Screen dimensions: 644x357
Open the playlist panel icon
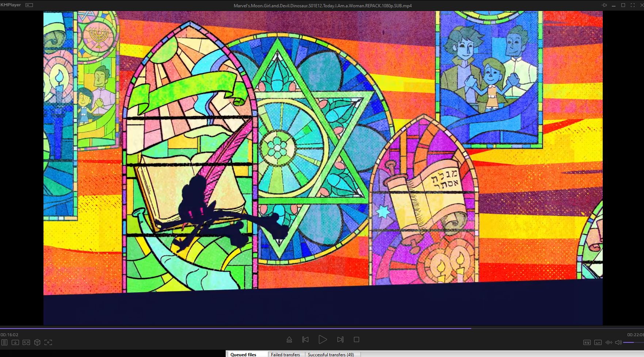[x=4, y=342]
